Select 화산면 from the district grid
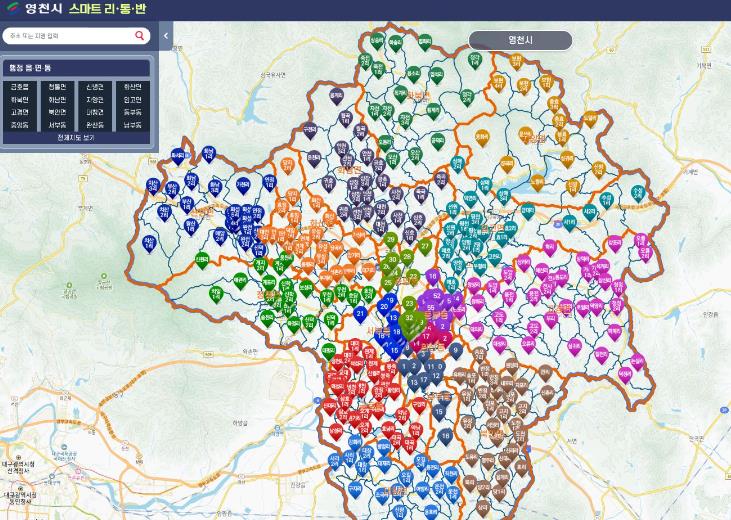731x520 pixels. (x=132, y=87)
